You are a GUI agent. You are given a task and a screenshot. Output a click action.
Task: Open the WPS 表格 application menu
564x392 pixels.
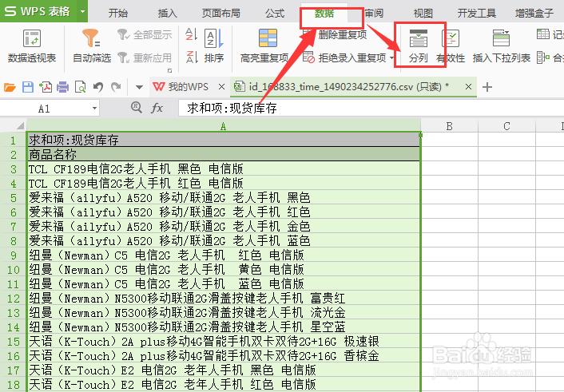tap(38, 11)
